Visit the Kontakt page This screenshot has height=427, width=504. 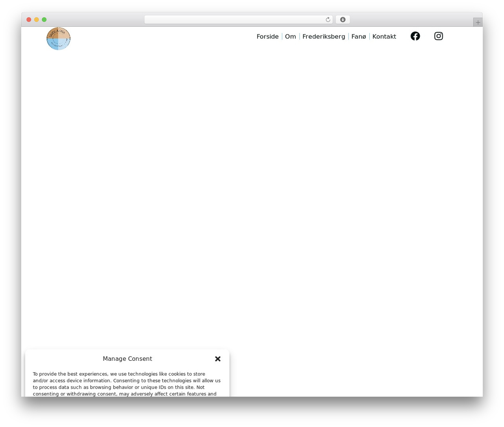pos(384,37)
